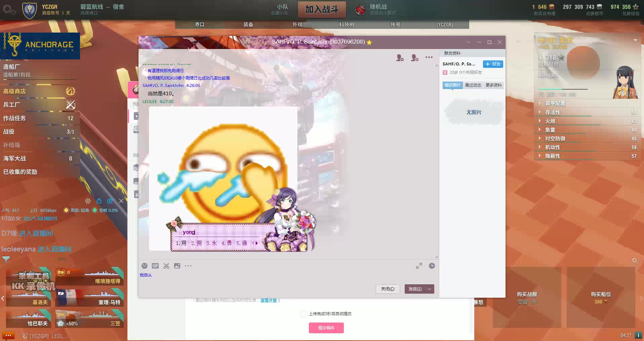Switch to Recent Updates tab

point(473,85)
